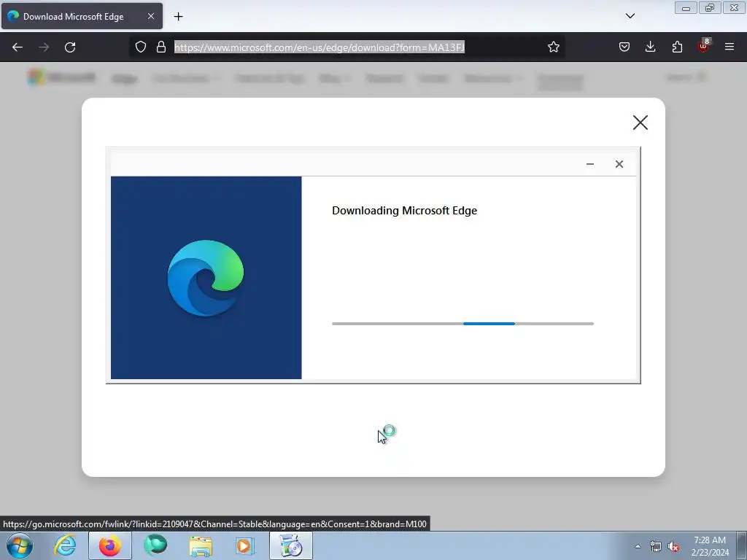The width and height of the screenshot is (747, 560).
Task: Close the large download modal dialog
Action: (640, 122)
